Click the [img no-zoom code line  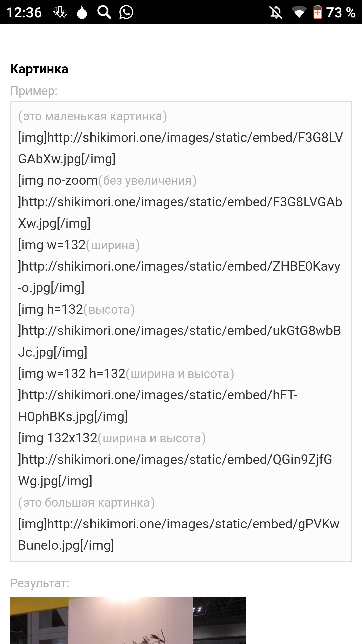point(58,181)
